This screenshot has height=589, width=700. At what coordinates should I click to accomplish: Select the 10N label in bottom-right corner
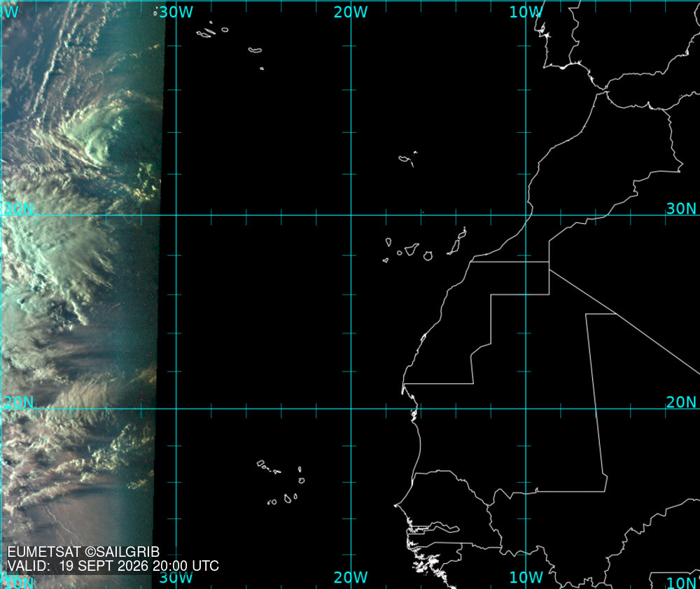coord(681,582)
